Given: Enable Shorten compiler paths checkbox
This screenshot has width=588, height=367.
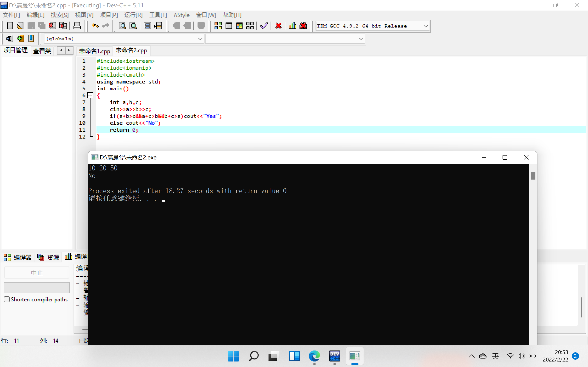Looking at the screenshot, I should (7, 299).
